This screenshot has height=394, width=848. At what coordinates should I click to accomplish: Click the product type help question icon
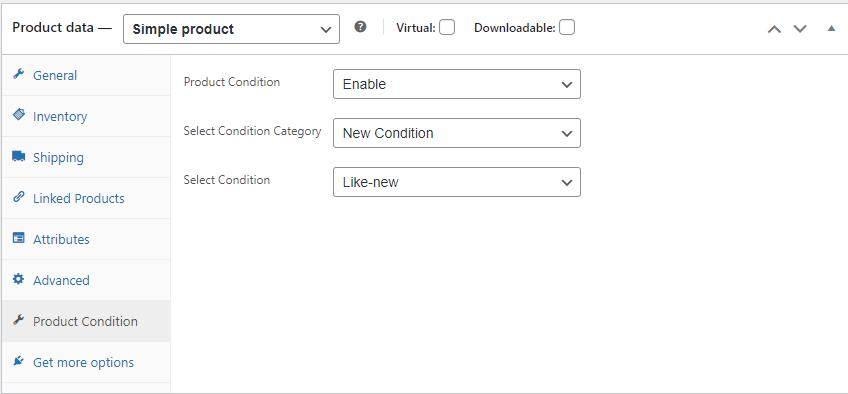pos(360,27)
